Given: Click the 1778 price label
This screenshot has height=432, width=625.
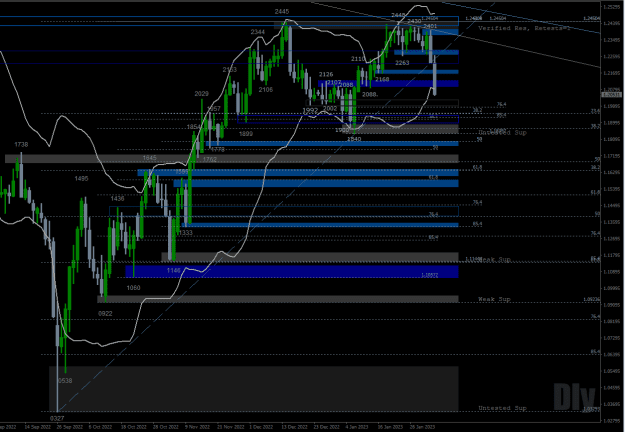Looking at the screenshot, I should click(218, 149).
